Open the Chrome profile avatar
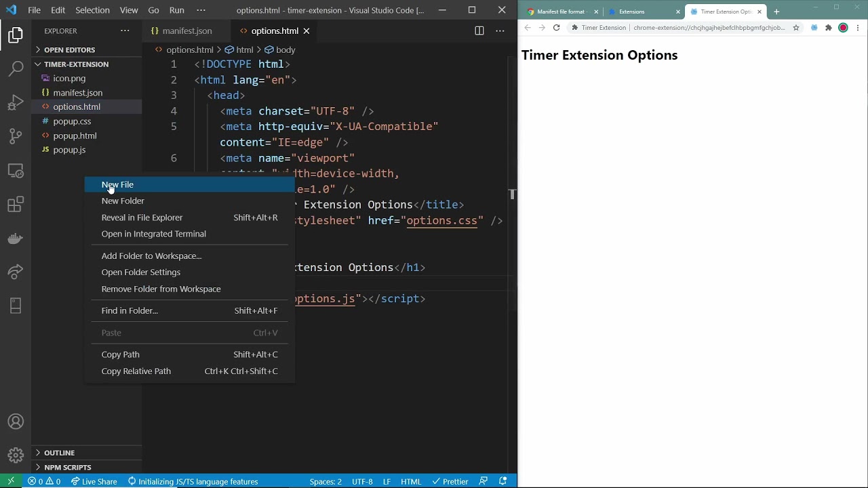Screen dimensions: 868x488 pos(843,28)
